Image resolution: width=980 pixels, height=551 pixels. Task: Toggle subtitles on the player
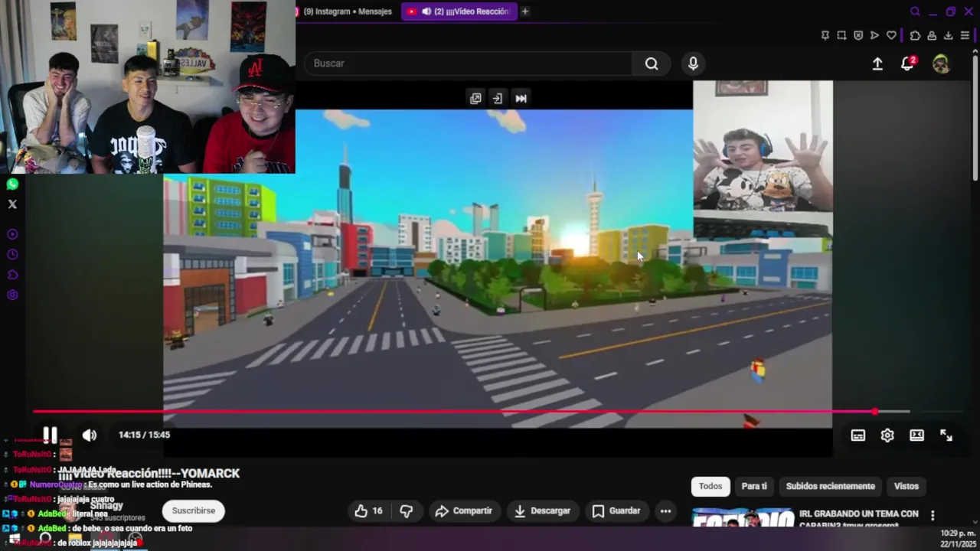click(x=858, y=435)
